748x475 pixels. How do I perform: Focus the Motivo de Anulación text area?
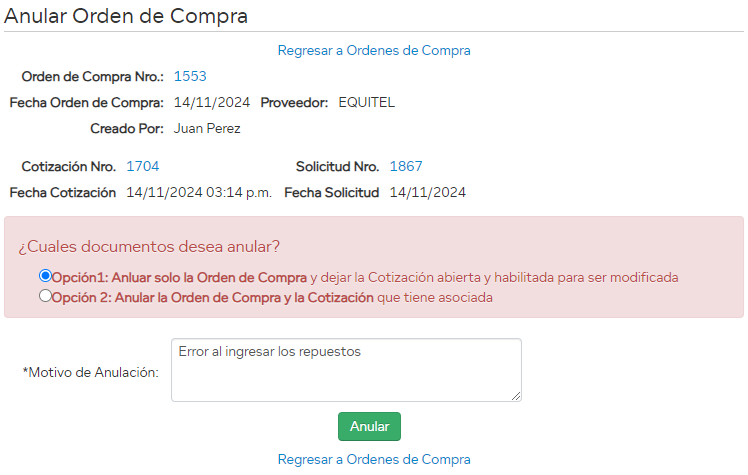346,370
